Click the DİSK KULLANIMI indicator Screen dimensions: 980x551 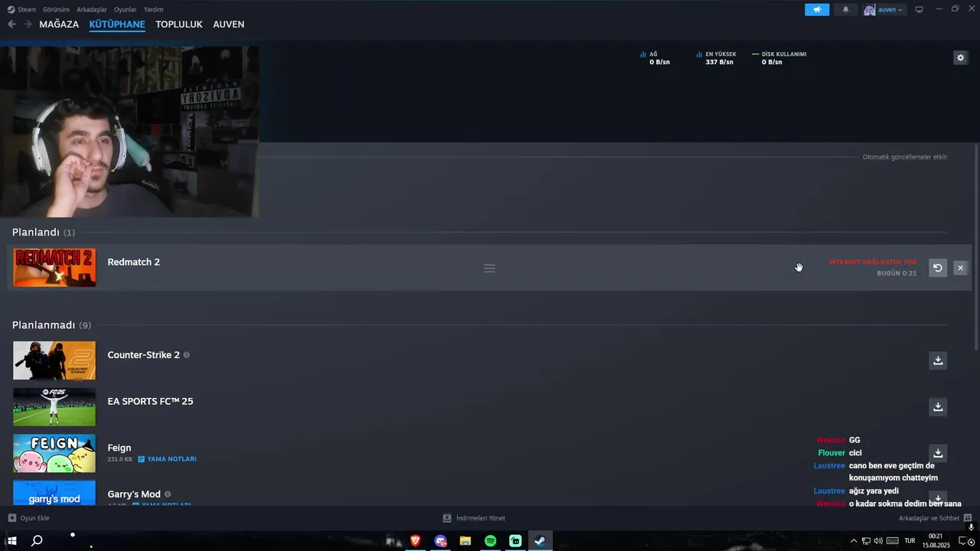click(x=779, y=58)
